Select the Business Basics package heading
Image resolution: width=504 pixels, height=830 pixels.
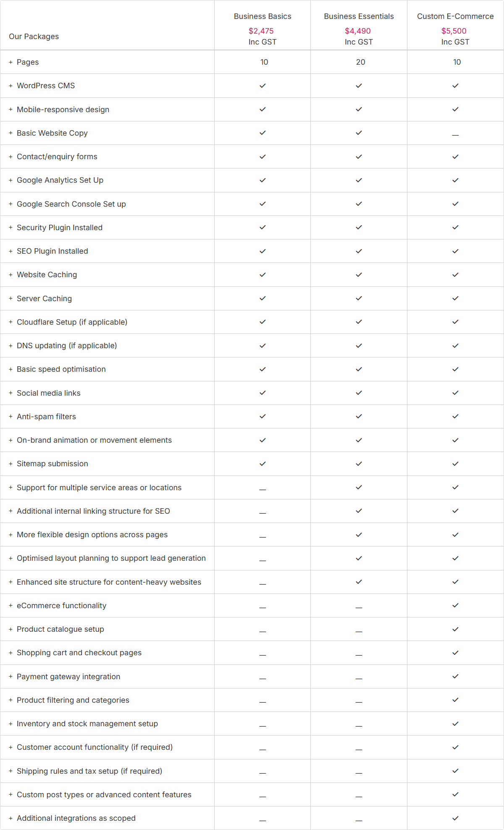262,16
